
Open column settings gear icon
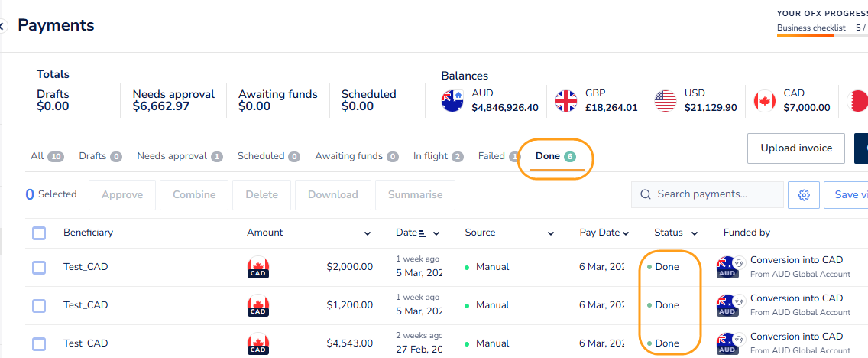point(804,195)
